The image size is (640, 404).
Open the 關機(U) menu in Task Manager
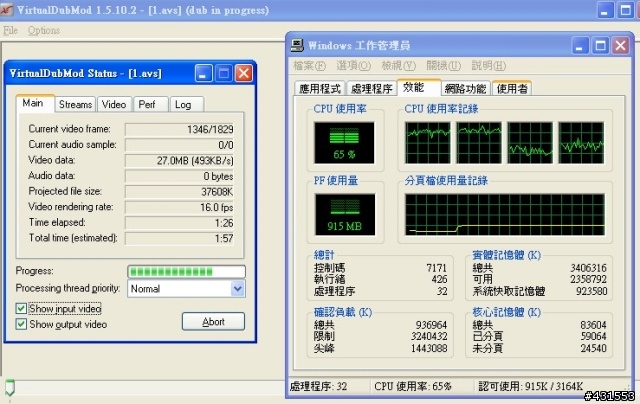[443, 65]
